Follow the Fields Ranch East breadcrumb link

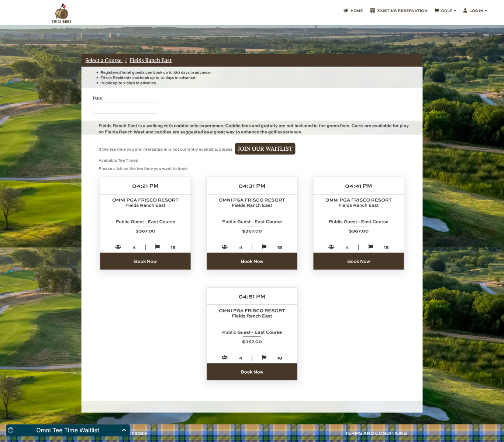click(x=151, y=61)
